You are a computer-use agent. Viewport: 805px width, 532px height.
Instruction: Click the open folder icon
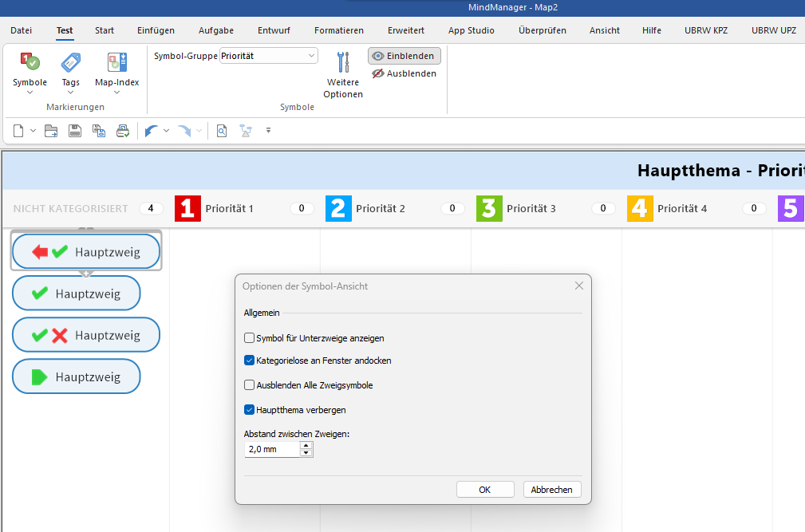(51, 131)
